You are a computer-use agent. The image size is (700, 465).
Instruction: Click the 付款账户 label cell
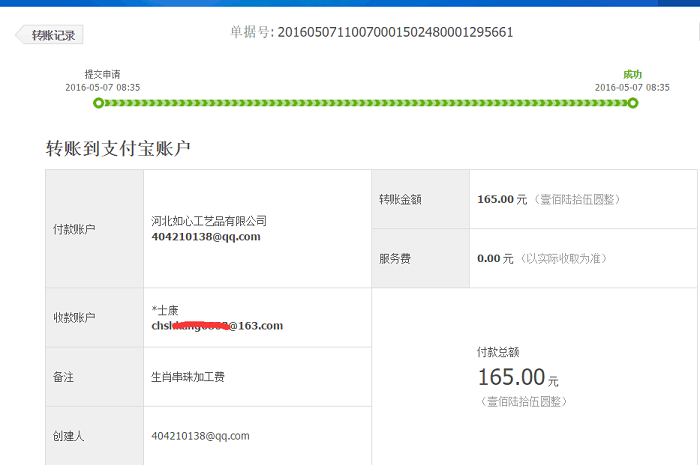tap(74, 229)
